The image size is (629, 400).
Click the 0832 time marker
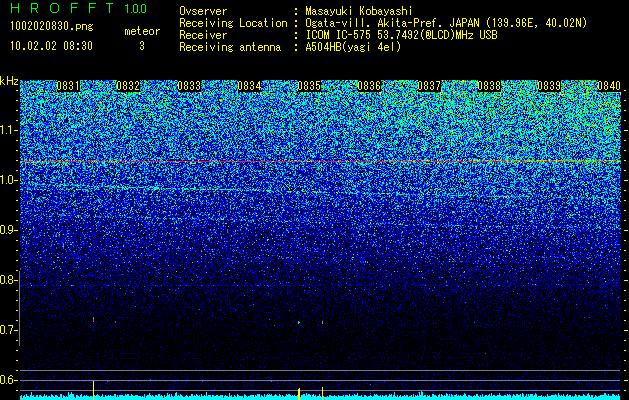(x=128, y=86)
